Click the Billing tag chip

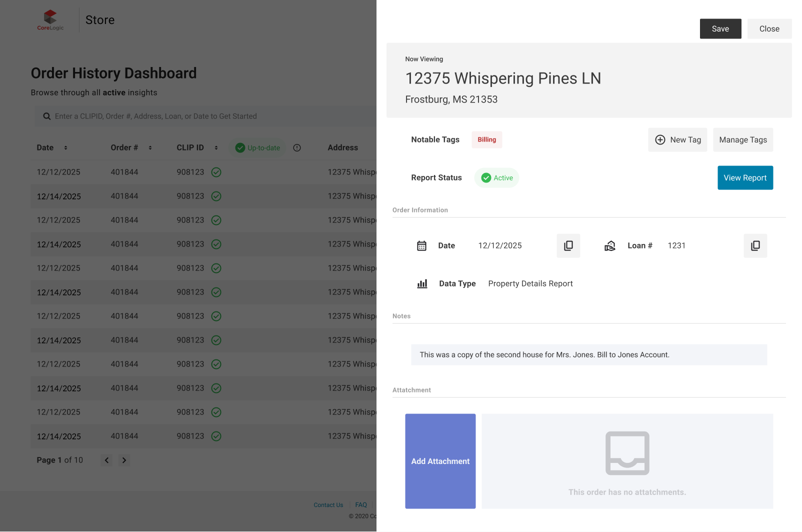[486, 139]
